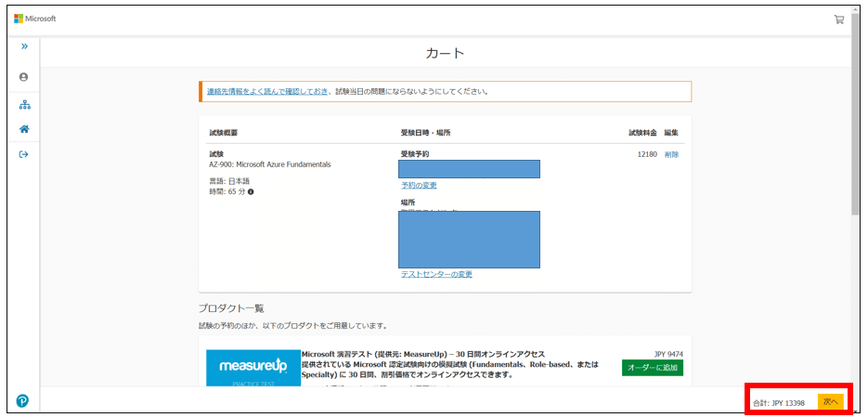Click the Microsoft logo

click(x=35, y=19)
